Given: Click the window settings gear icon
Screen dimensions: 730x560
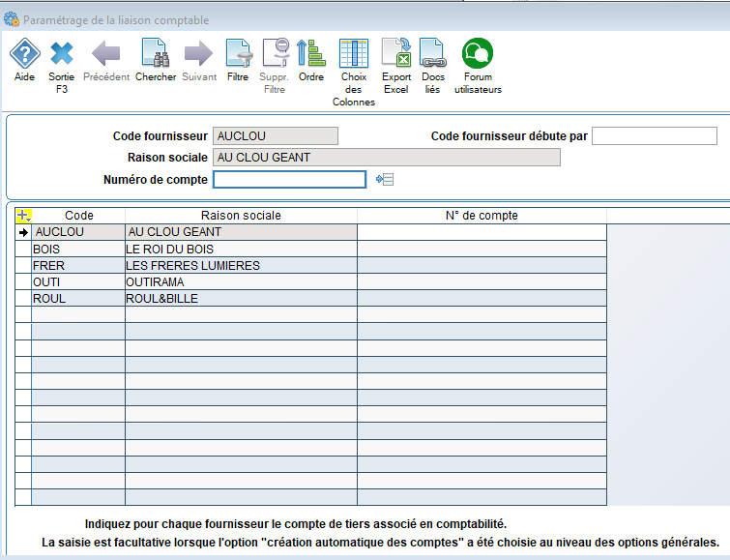Looking at the screenshot, I should tap(12, 19).
